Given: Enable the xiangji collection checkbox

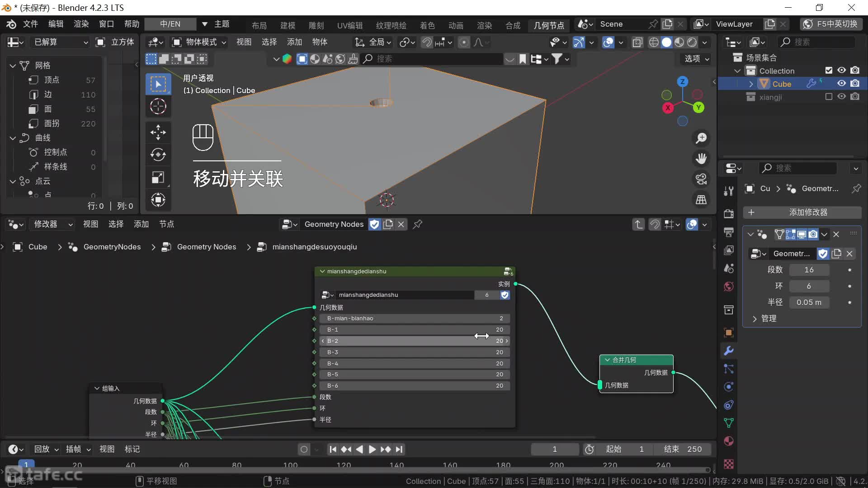Looking at the screenshot, I should [x=829, y=97].
